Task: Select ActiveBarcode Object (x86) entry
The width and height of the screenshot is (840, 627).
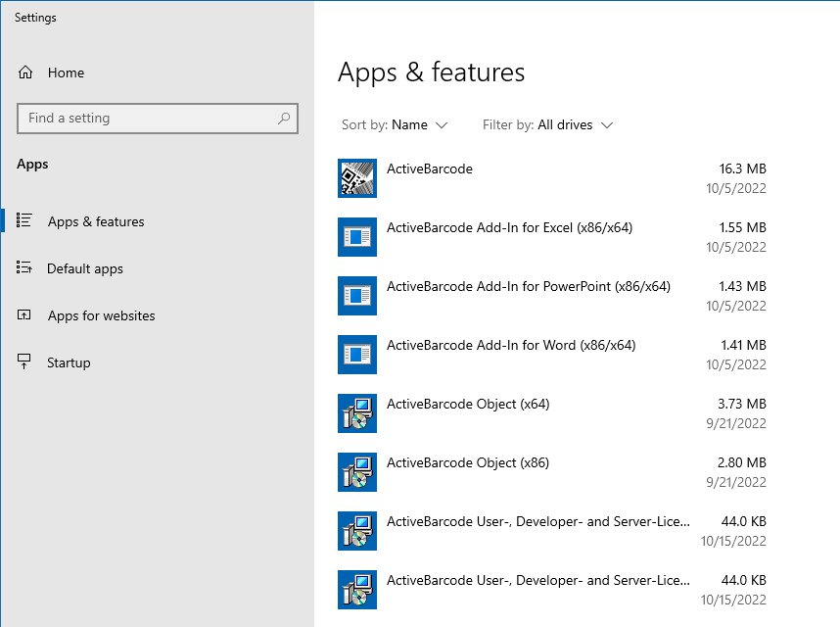Action: tap(552, 472)
